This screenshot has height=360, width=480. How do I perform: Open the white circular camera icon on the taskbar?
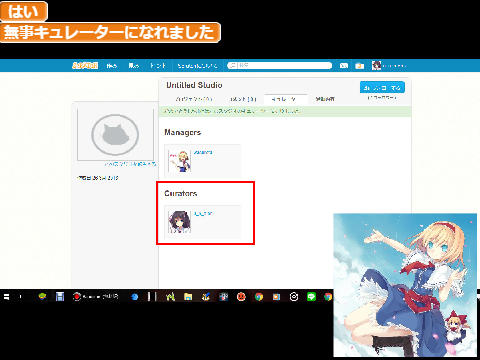(x=294, y=296)
